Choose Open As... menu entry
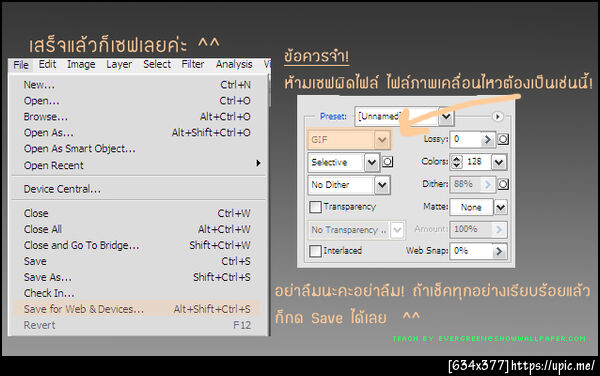The image size is (600, 376). point(137,133)
